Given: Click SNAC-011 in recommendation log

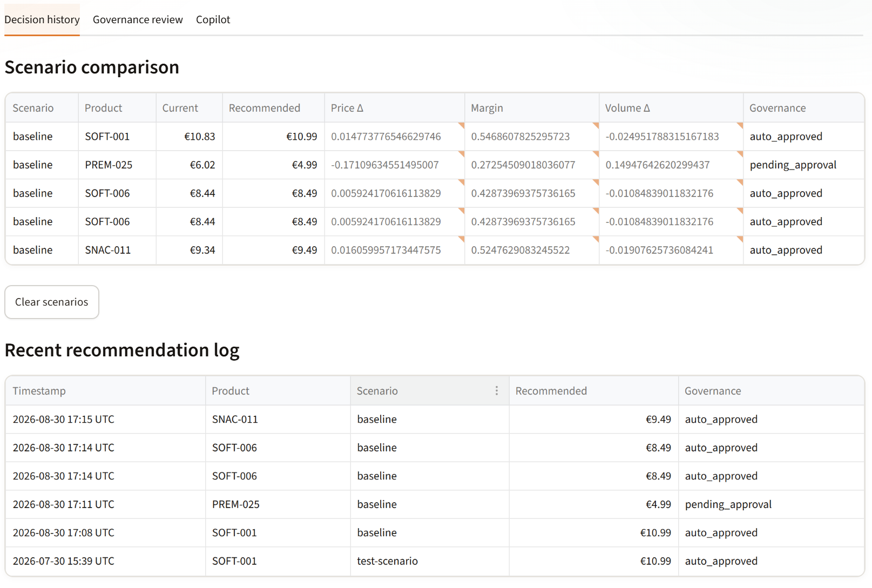Looking at the screenshot, I should tap(278, 420).
